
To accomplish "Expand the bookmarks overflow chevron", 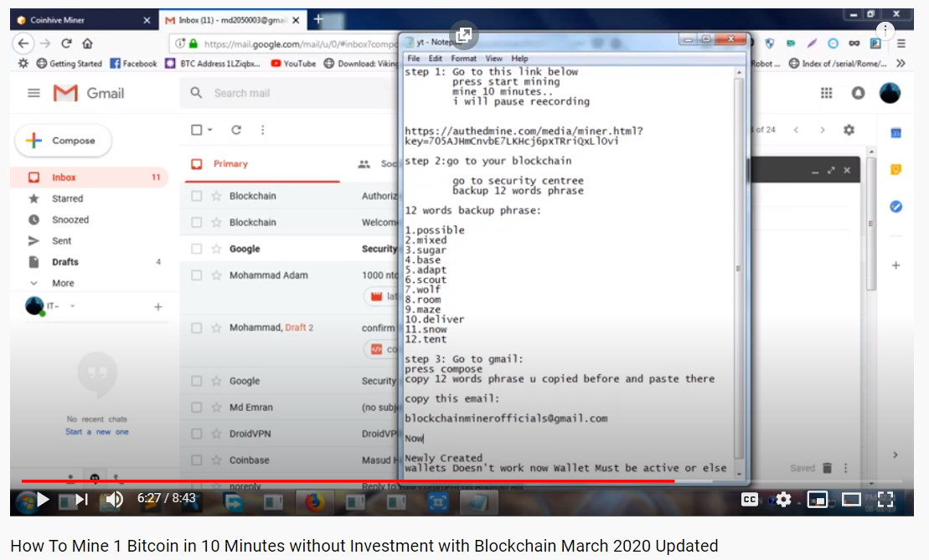I will [x=901, y=64].
